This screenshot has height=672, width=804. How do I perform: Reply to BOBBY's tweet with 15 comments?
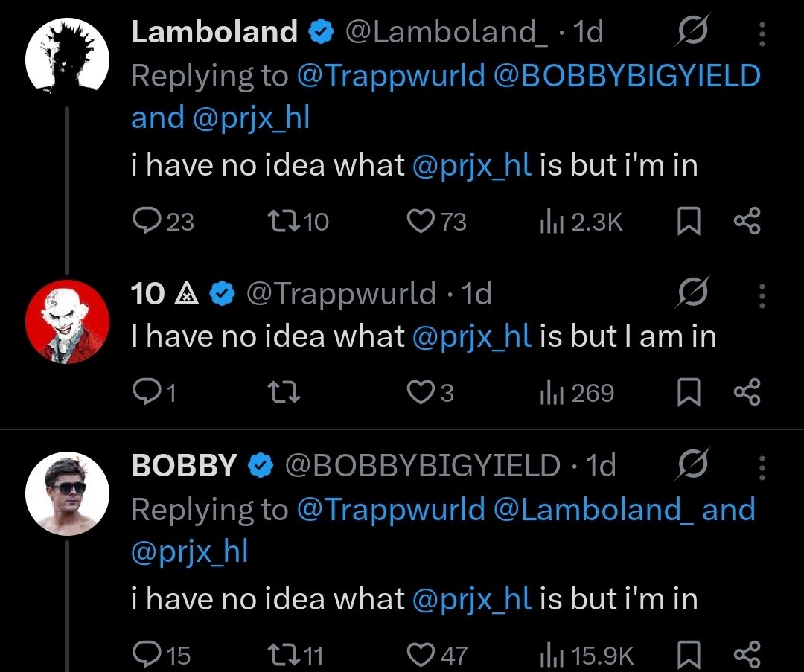tap(162, 655)
